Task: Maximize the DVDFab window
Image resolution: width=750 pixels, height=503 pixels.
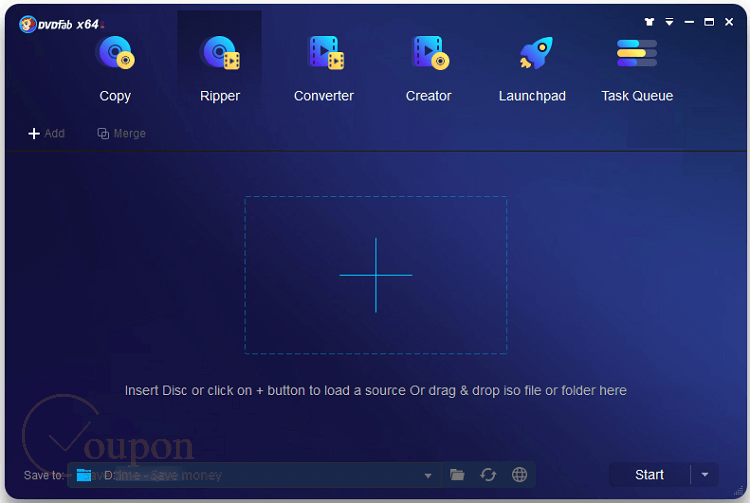Action: point(709,22)
